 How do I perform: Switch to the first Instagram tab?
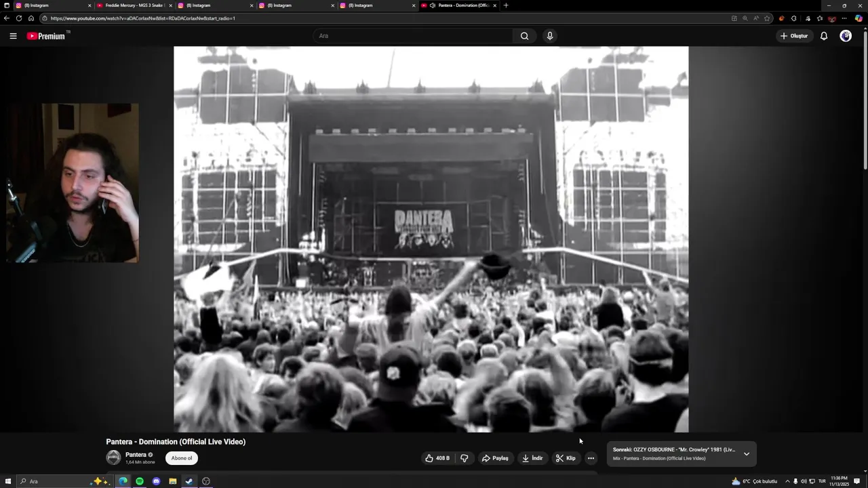point(53,5)
